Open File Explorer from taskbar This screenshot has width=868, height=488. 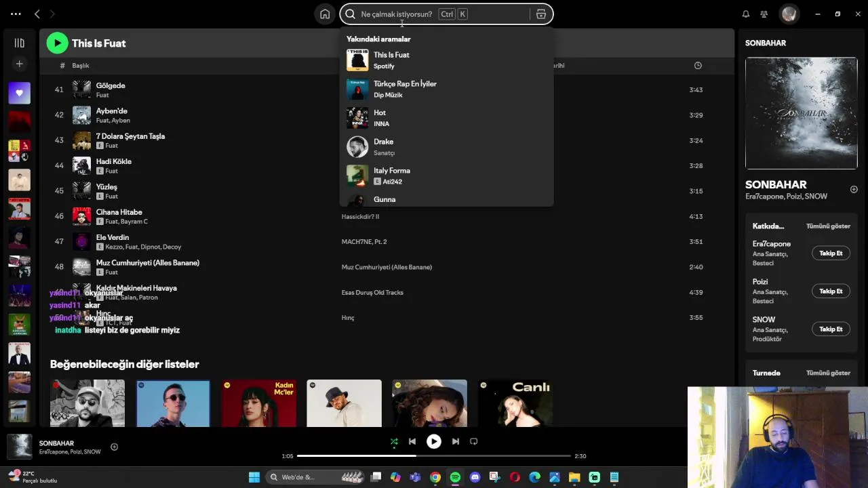tap(574, 477)
